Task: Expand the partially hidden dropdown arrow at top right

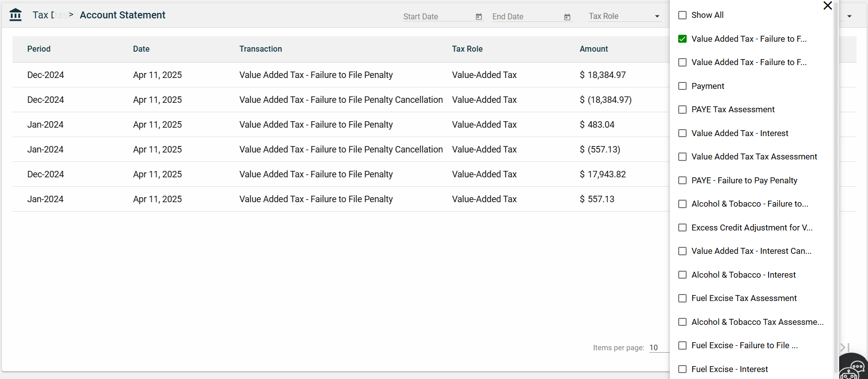Action: coord(849,16)
